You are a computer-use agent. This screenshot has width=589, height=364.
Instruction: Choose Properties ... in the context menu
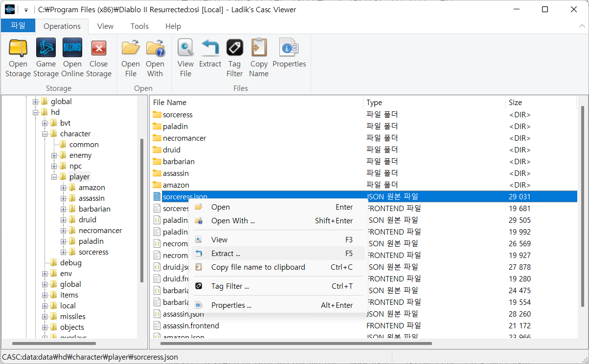click(277, 305)
